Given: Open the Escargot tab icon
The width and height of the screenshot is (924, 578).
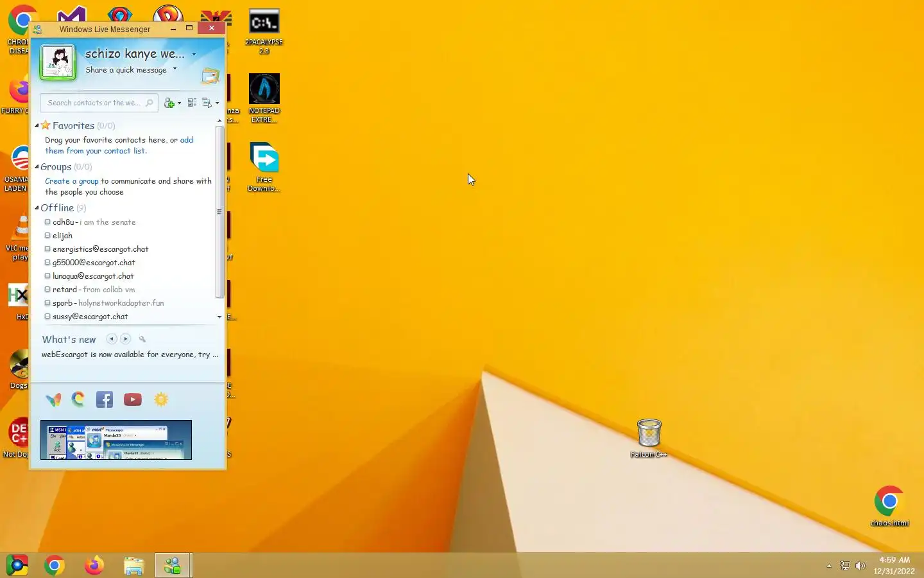Looking at the screenshot, I should point(78,399).
